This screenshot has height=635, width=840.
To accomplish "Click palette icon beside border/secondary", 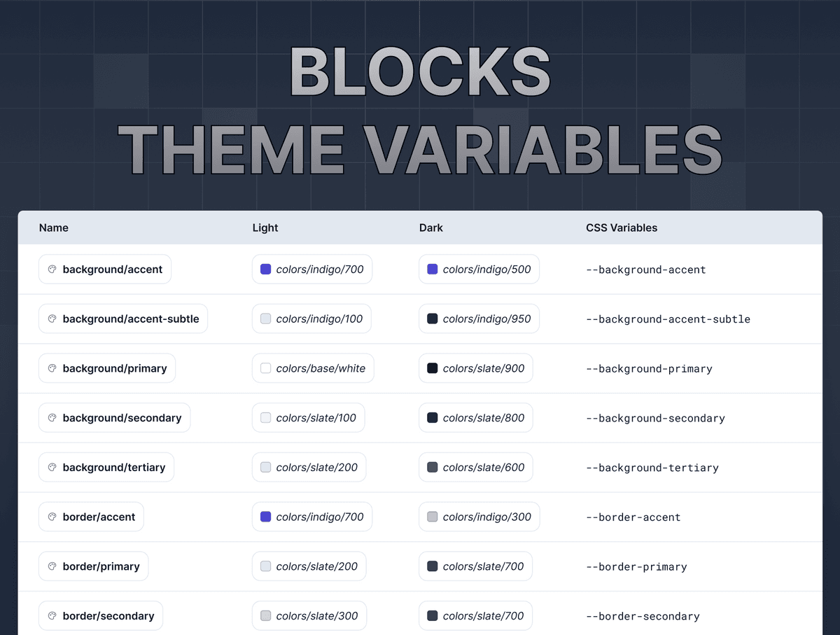I will coord(52,616).
